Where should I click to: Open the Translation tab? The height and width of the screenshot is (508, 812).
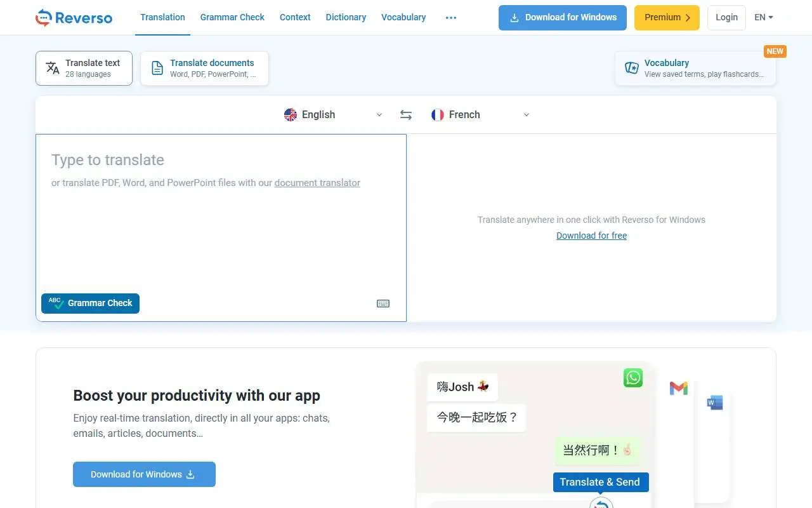pyautogui.click(x=163, y=18)
